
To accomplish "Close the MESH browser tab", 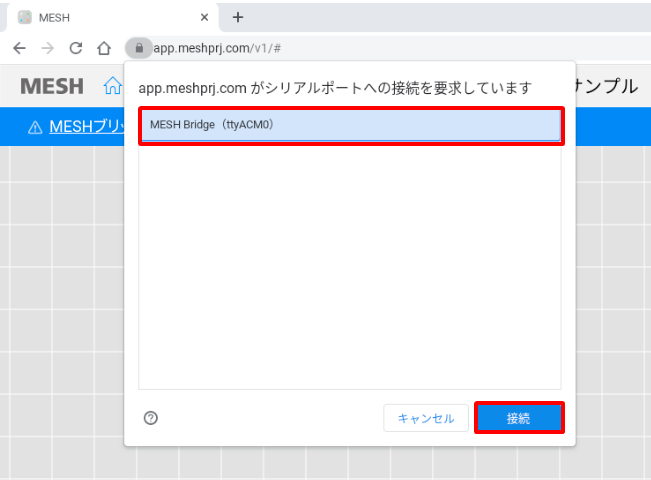I will coord(204,17).
